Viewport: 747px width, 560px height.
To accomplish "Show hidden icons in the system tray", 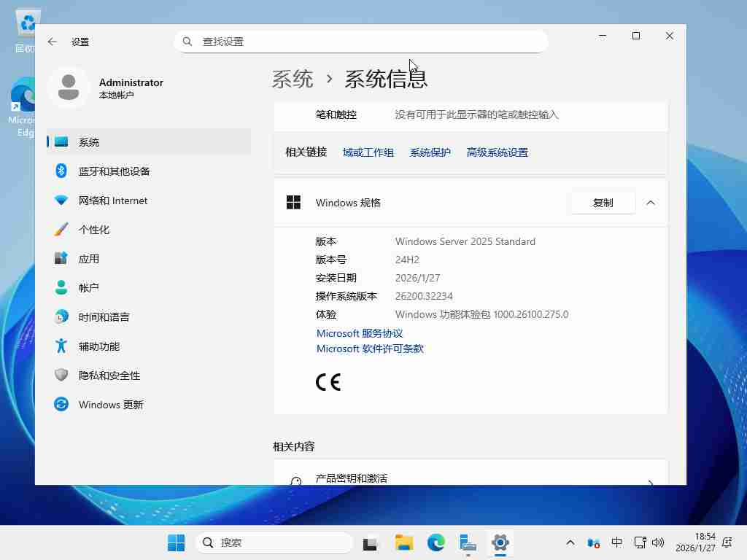I will point(570,543).
